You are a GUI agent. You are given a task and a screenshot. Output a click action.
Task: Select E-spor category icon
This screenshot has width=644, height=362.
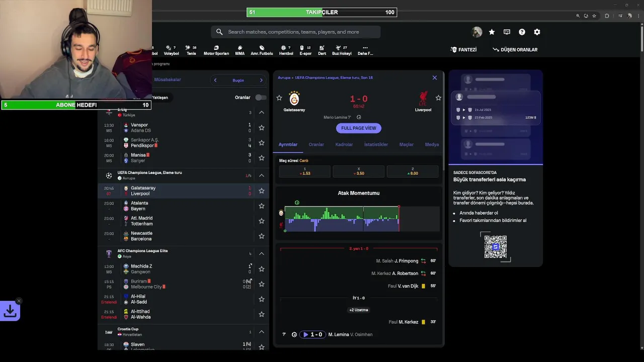(305, 50)
